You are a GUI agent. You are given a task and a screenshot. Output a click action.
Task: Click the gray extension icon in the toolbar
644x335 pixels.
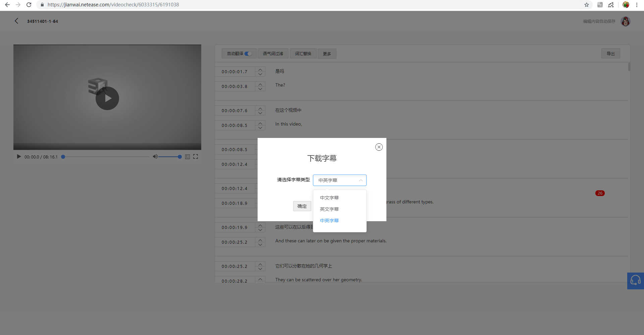[x=600, y=5]
